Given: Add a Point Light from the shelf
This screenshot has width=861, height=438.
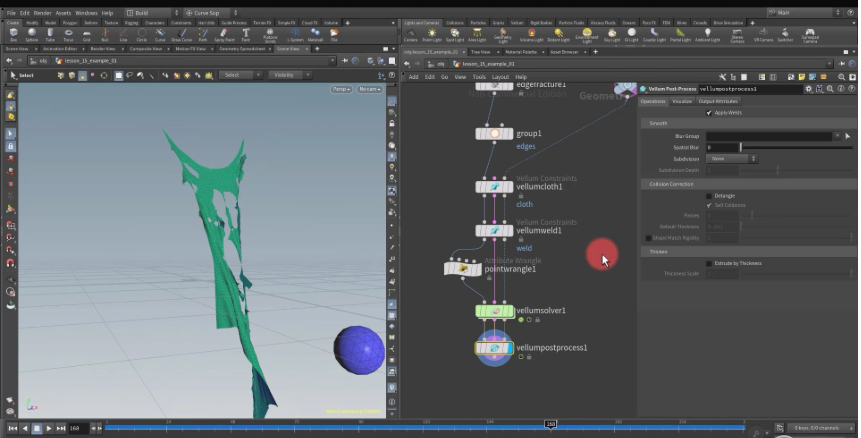Looking at the screenshot, I should pyautogui.click(x=433, y=34).
